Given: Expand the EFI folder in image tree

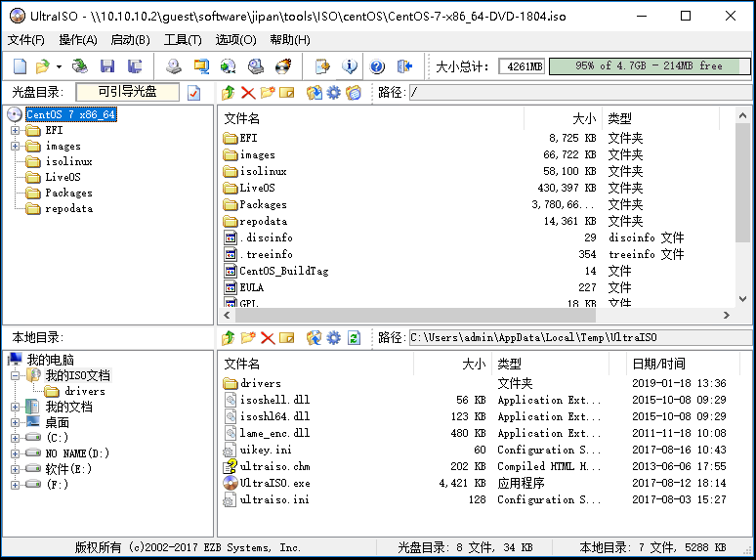Looking at the screenshot, I should pyautogui.click(x=15, y=130).
